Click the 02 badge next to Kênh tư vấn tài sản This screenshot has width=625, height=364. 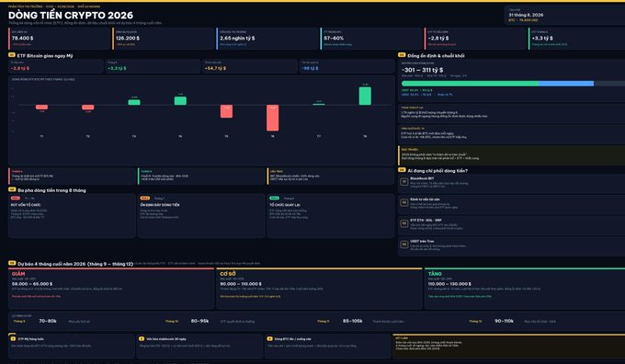click(403, 202)
